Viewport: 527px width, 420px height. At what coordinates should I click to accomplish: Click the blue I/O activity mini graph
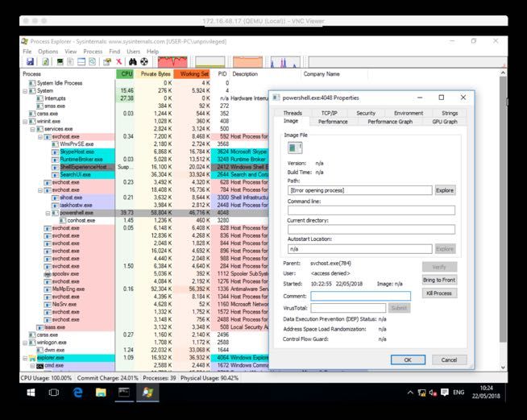click(285, 62)
